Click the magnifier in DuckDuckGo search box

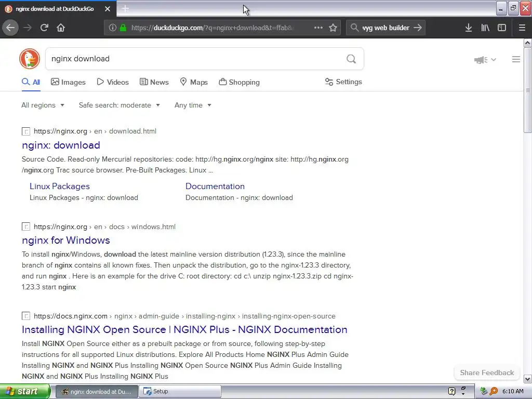click(351, 59)
